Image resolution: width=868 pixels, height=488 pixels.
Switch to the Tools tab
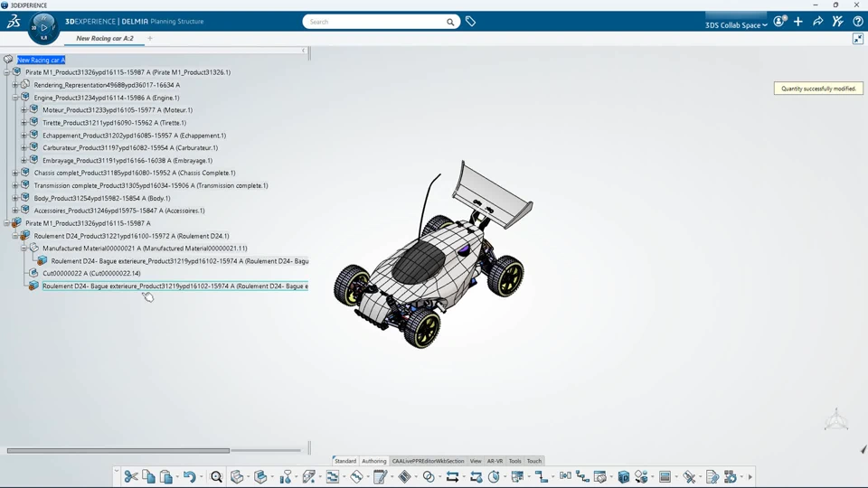(x=514, y=461)
